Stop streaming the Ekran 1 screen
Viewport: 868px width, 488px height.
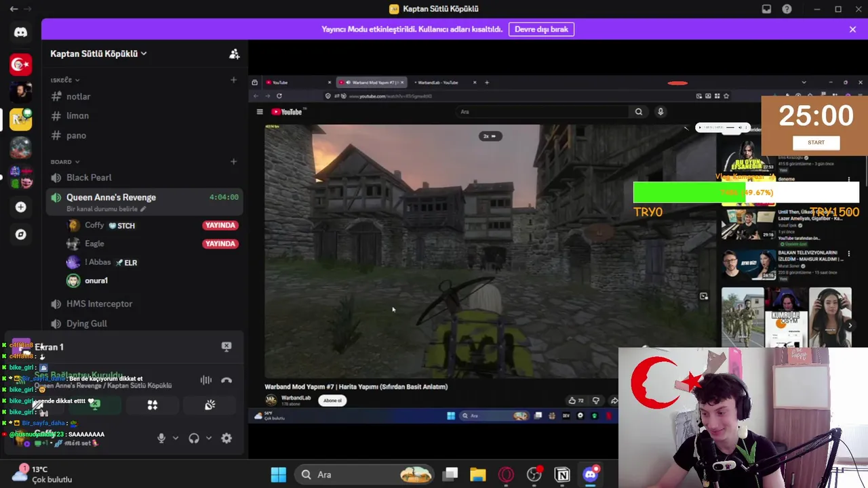pos(226,346)
